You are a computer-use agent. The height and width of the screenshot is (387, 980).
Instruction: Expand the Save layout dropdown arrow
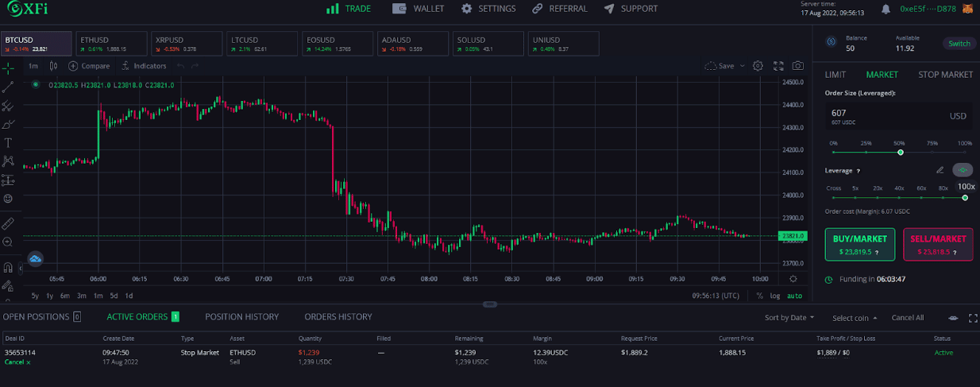click(743, 66)
